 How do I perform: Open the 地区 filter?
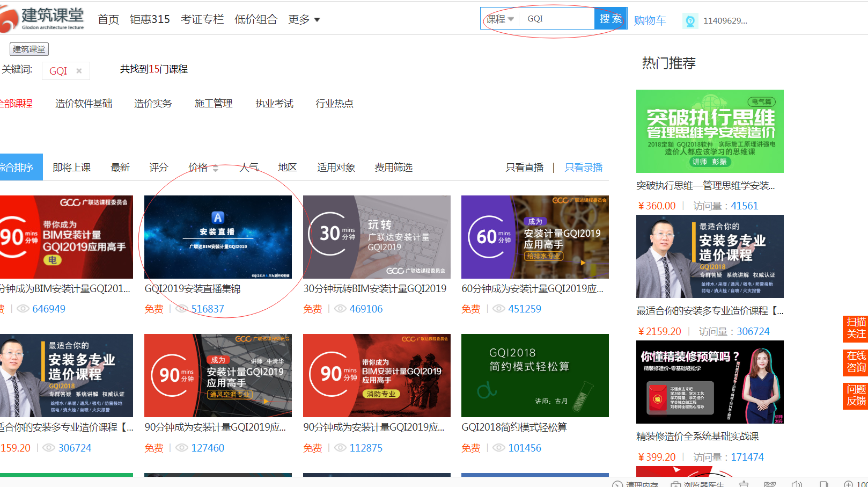288,168
